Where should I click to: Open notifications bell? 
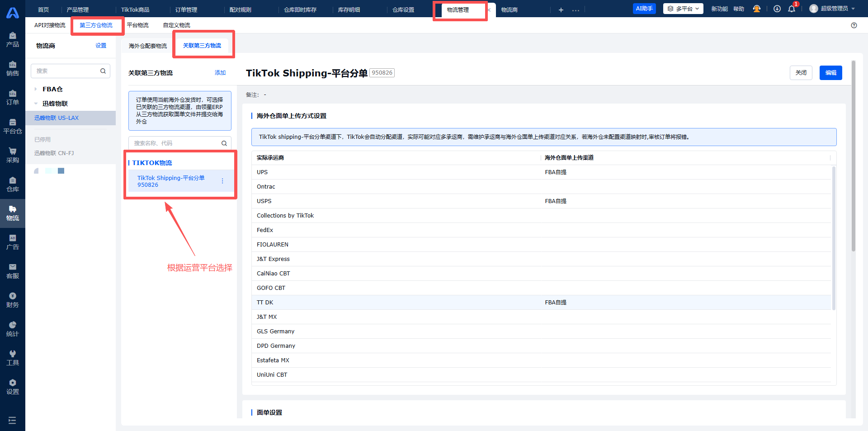tap(792, 9)
